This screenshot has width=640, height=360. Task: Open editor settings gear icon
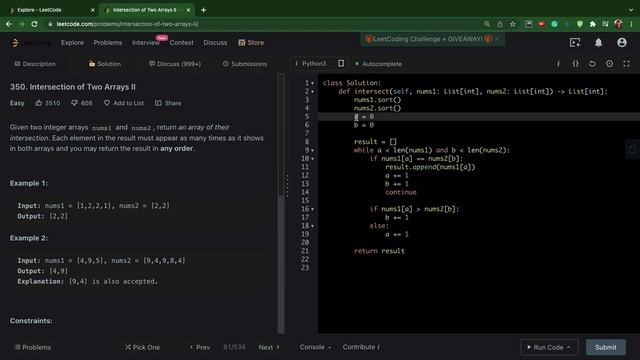tap(609, 64)
